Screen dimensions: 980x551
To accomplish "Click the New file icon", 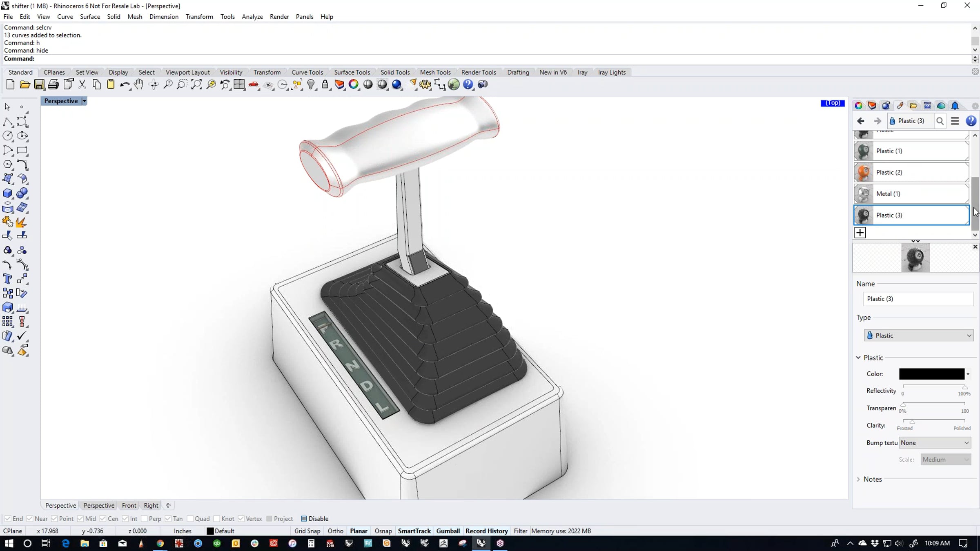I will [11, 84].
